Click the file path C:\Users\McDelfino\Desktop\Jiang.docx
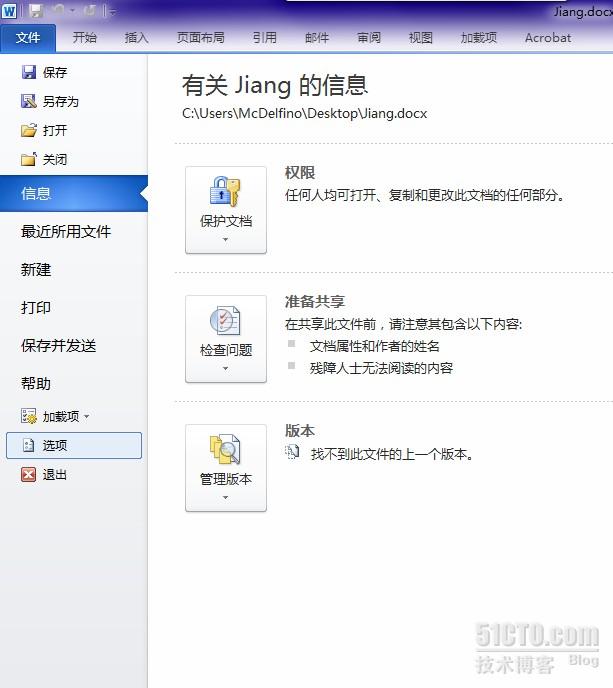Viewport: 613px width, 688px height. [305, 114]
